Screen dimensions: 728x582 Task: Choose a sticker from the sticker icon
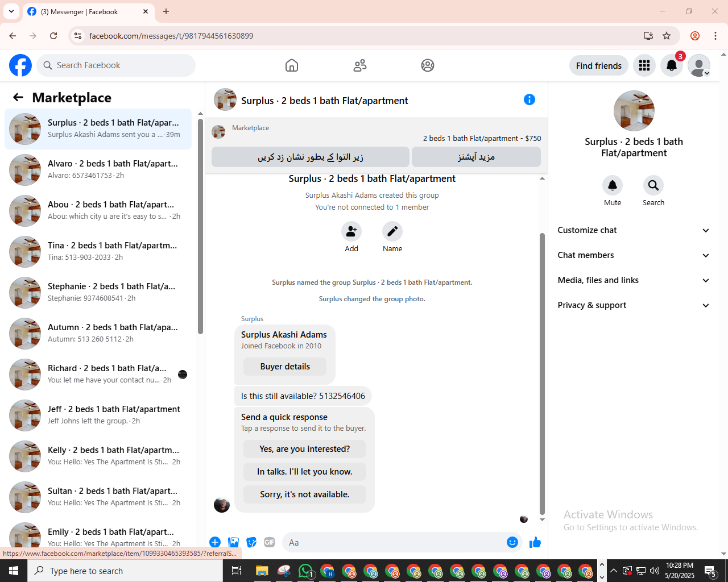pyautogui.click(x=251, y=542)
